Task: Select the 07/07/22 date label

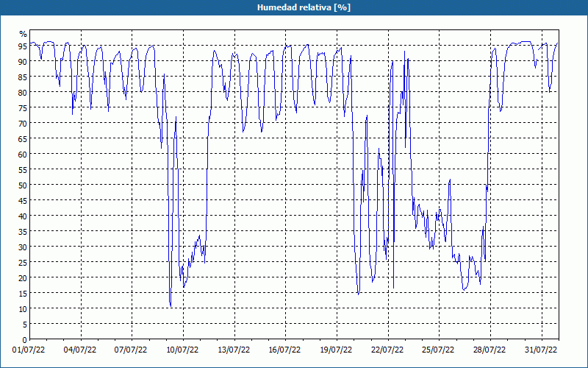Action: 131,350
